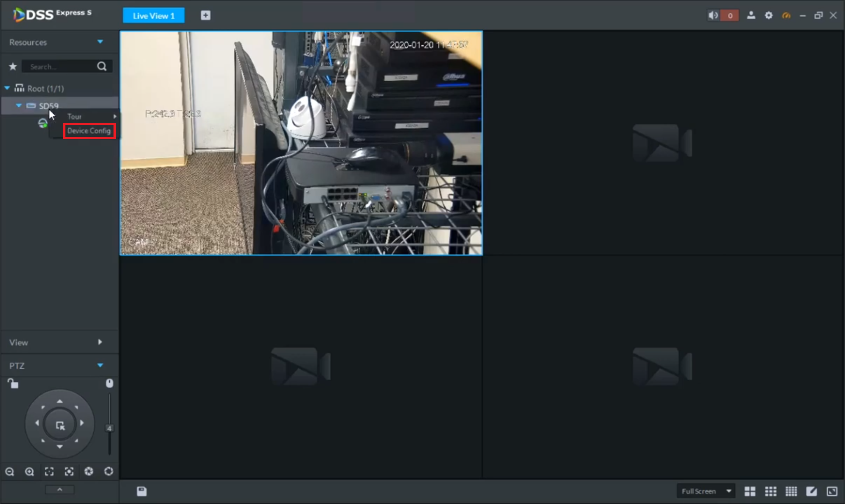
Task: Click the PTZ iris close aperture icon
Action: 89,472
